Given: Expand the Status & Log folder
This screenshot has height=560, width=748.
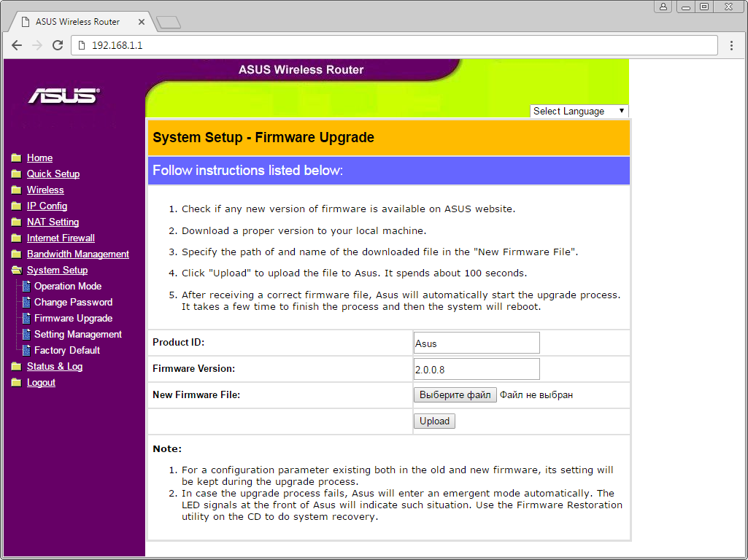Looking at the screenshot, I should [x=54, y=367].
